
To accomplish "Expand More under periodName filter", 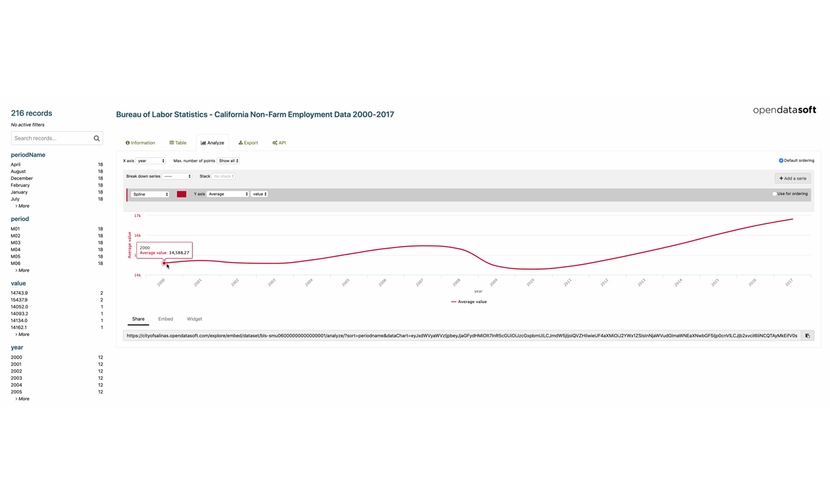I will 23,206.
